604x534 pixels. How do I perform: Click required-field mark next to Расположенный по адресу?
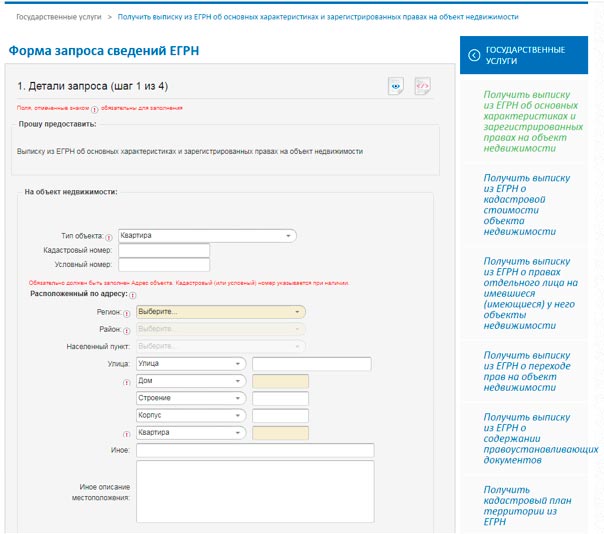click(133, 296)
